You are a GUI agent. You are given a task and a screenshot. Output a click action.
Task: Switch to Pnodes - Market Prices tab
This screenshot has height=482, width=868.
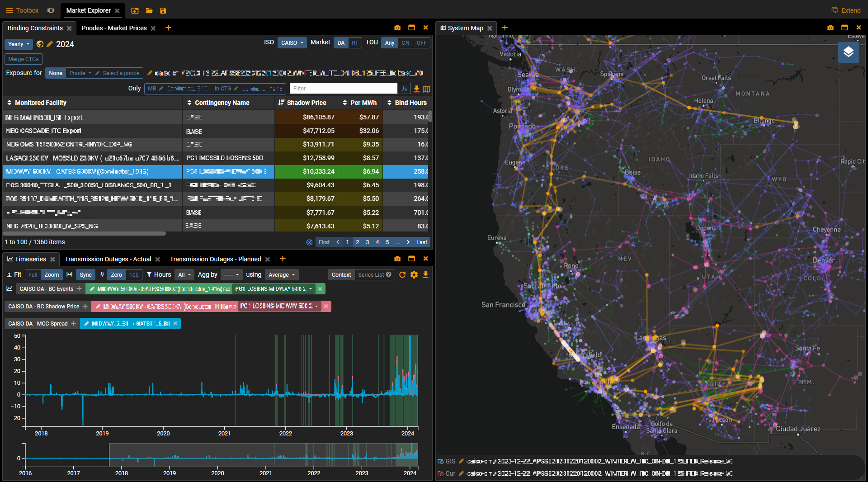pyautogui.click(x=114, y=28)
